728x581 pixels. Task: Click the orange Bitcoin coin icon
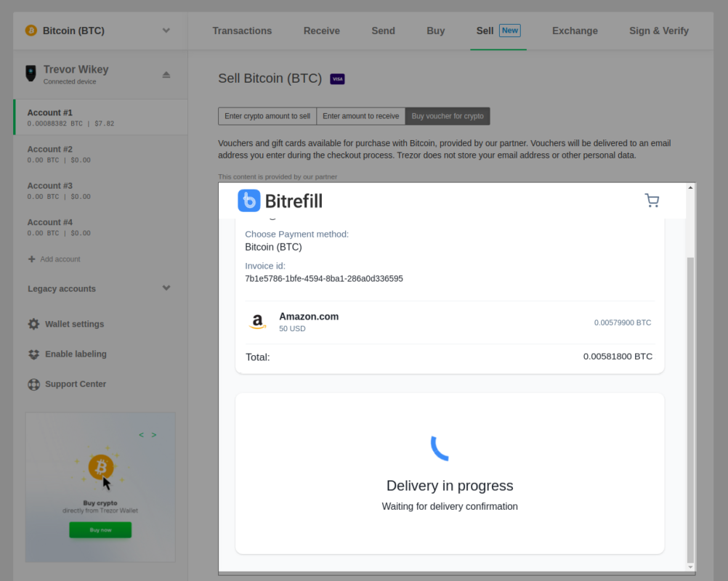click(x=31, y=31)
